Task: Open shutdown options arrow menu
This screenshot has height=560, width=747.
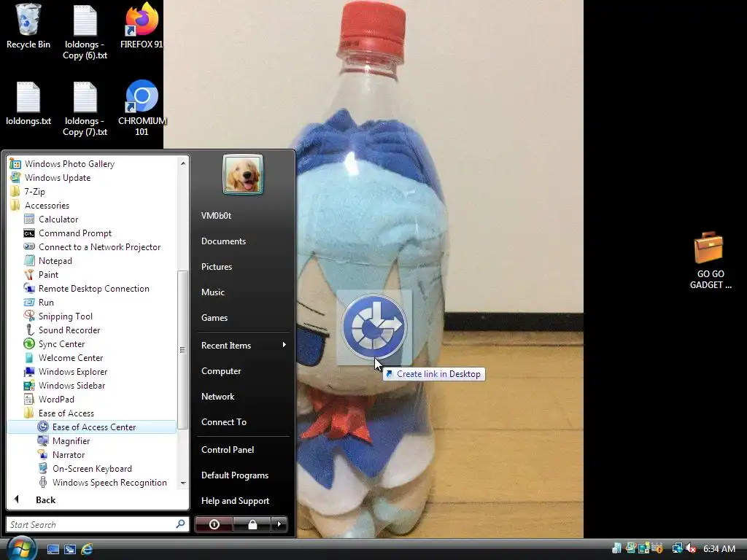Action: [279, 524]
